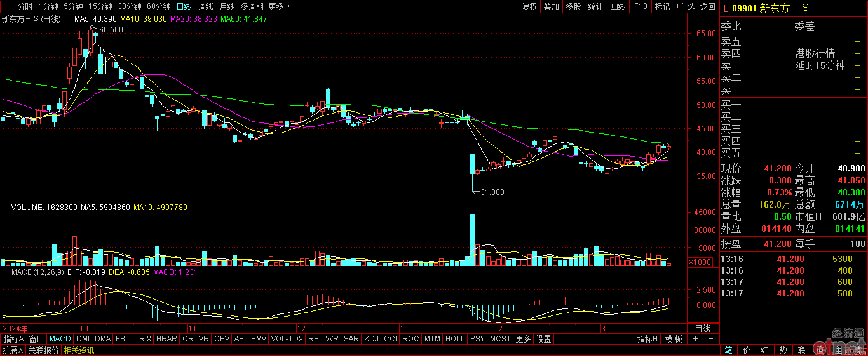The width and height of the screenshot is (868, 356).
Task: Select the DMI indicator tab
Action: point(83,339)
